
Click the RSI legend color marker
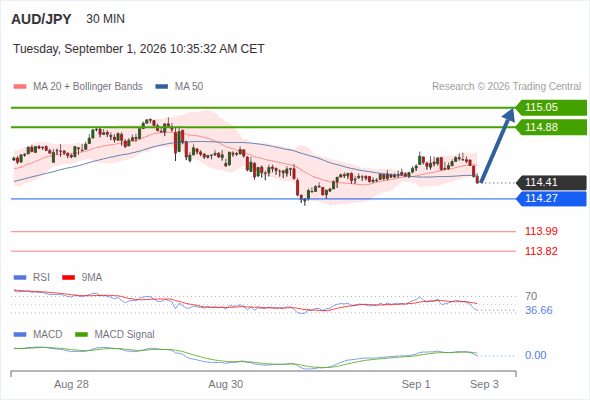(x=20, y=278)
